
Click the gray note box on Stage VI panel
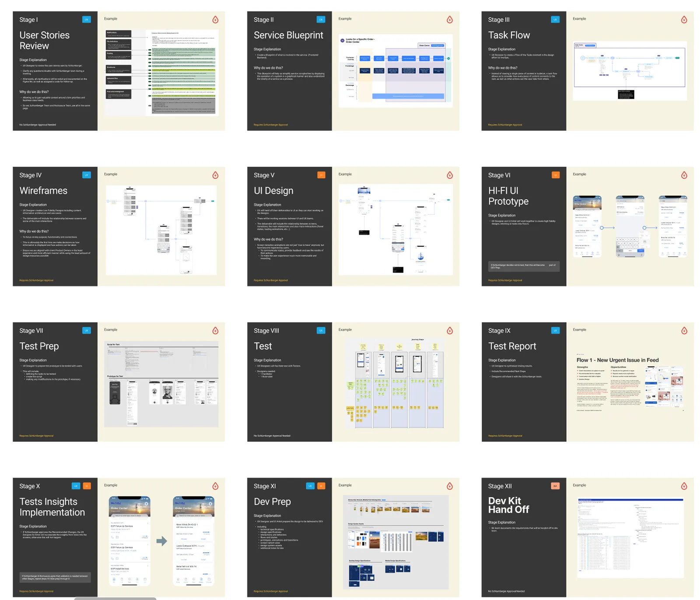[524, 266]
